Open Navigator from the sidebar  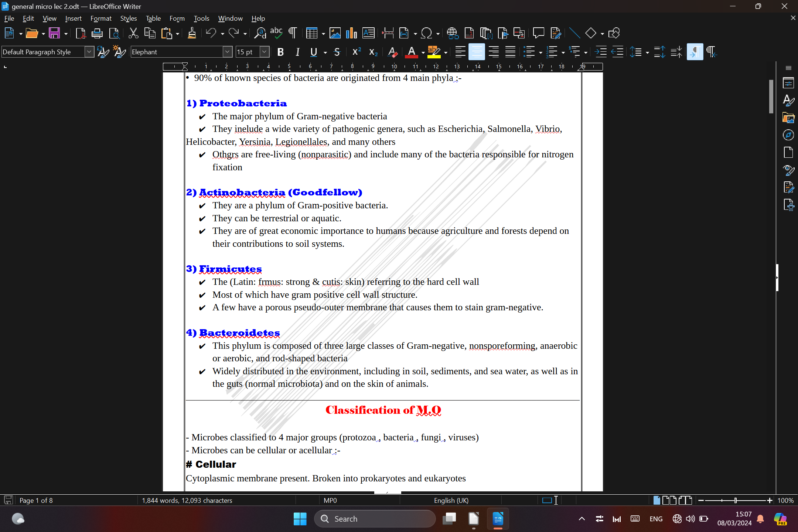[788, 135]
